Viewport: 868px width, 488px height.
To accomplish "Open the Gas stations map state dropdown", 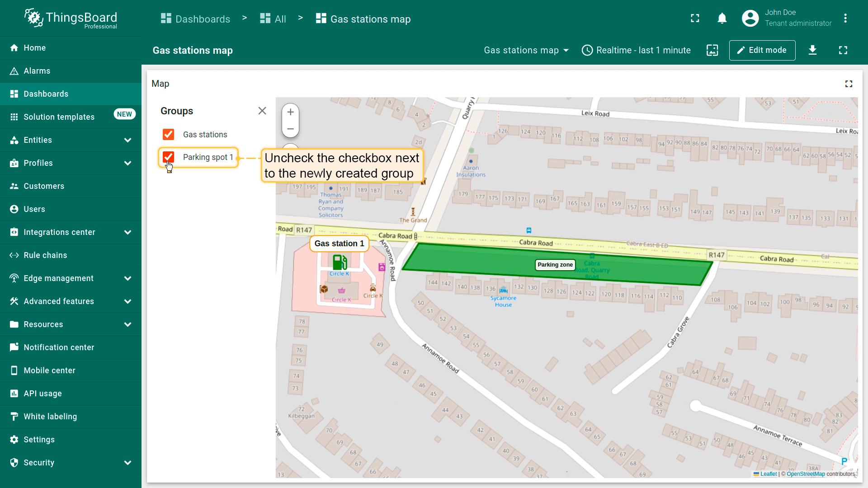I will tap(526, 50).
